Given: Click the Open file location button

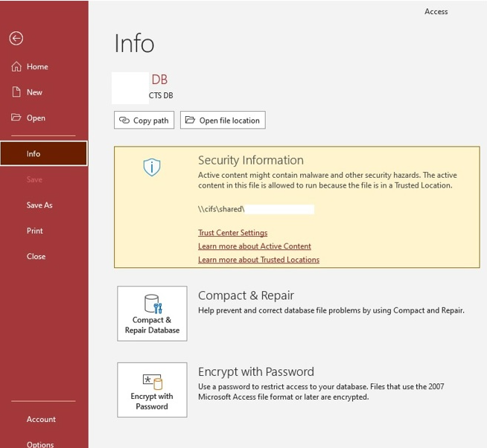Looking at the screenshot, I should point(223,120).
